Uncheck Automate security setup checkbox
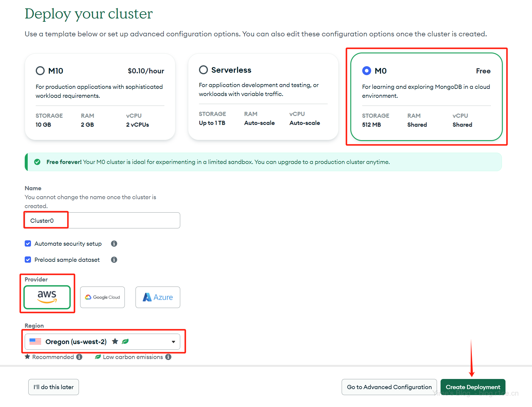This screenshot has width=532, height=407. point(28,244)
